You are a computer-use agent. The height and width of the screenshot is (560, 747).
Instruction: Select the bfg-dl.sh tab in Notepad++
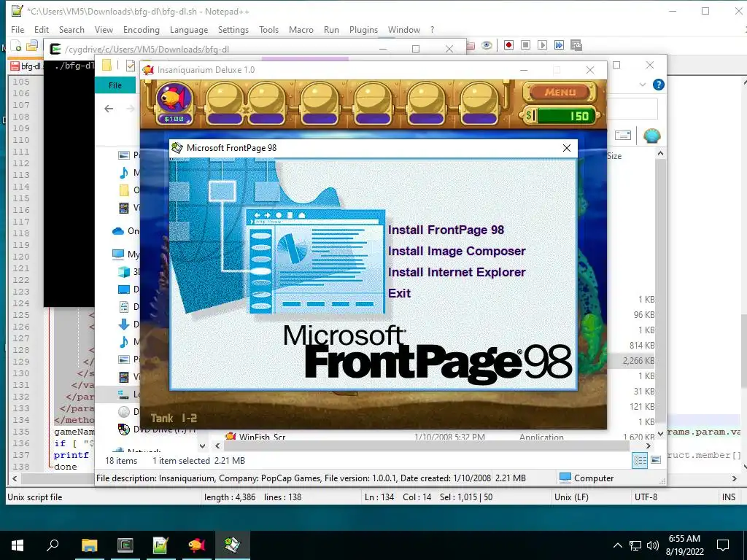[26, 66]
